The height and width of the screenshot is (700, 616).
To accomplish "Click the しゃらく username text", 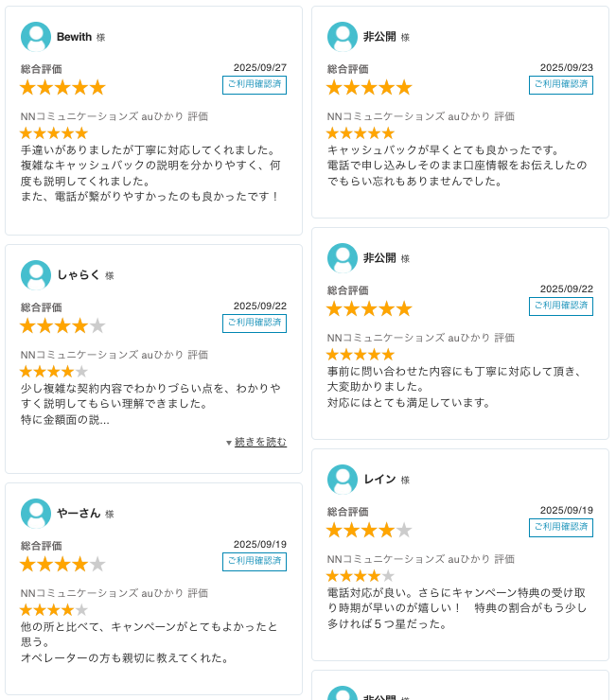I will tap(79, 275).
